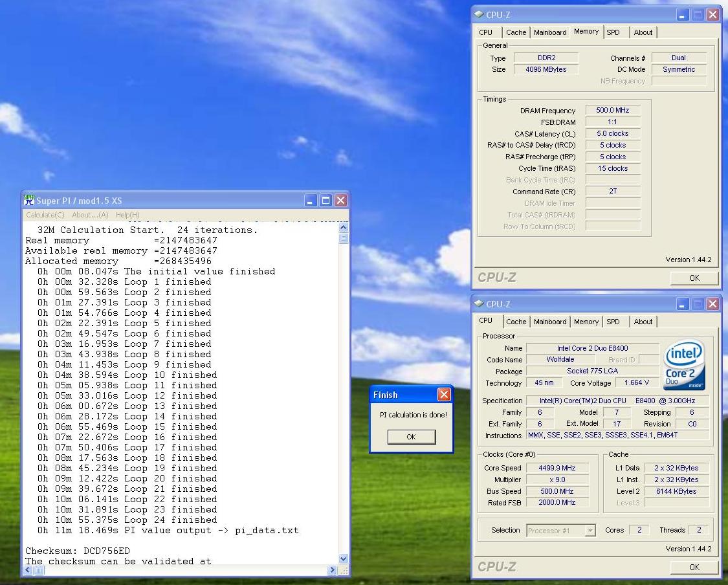This screenshot has width=728, height=585.
Task: Click the Super PI horizontal scrollbar thumb
Action: coord(39,570)
